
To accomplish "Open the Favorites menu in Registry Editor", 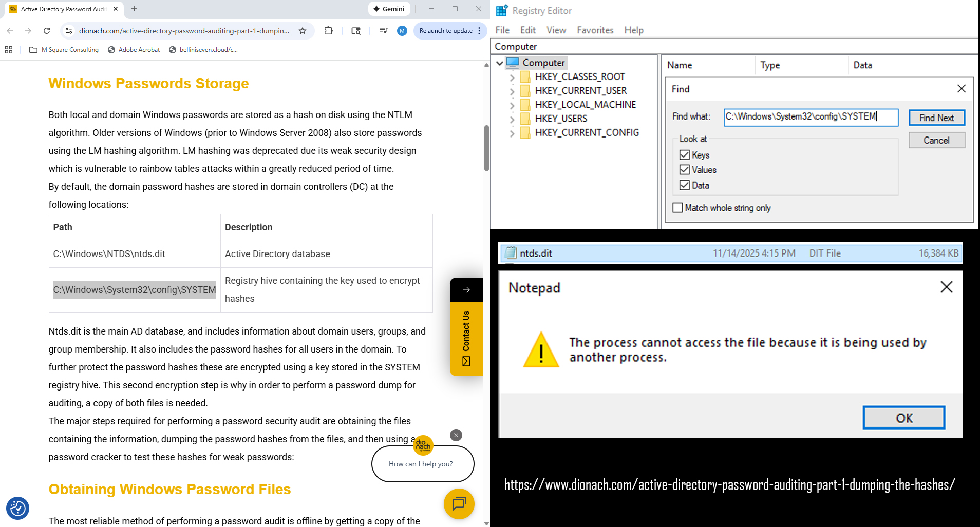I will (595, 30).
